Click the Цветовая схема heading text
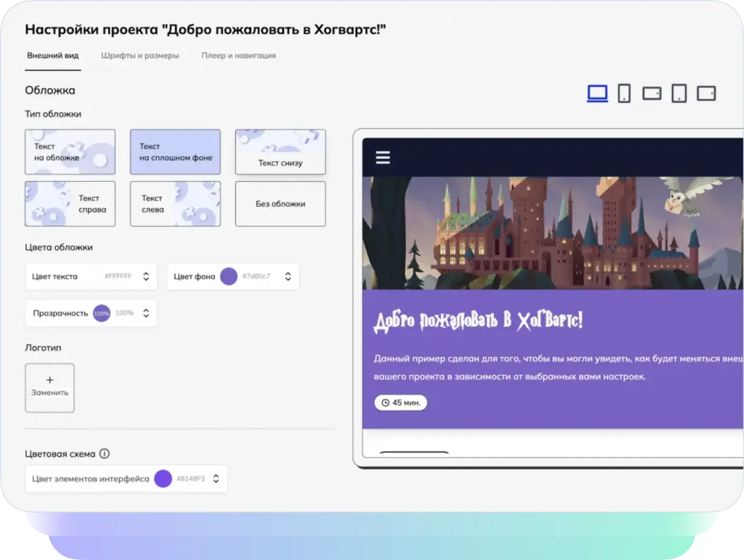The width and height of the screenshot is (744, 560). tap(60, 454)
